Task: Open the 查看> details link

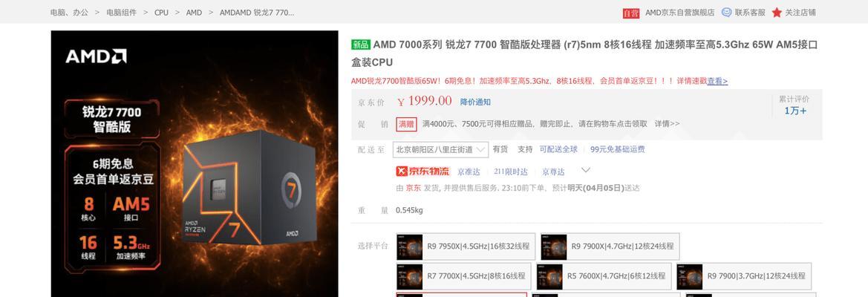Action: tap(717, 81)
